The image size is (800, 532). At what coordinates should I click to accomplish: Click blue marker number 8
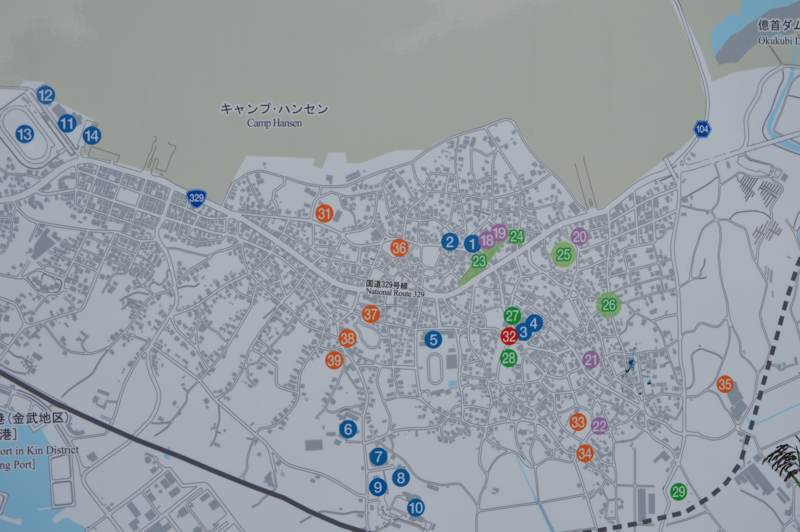click(401, 478)
